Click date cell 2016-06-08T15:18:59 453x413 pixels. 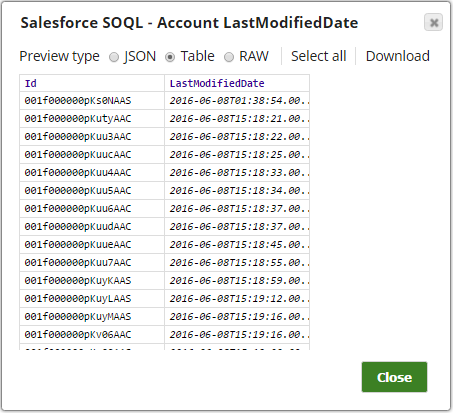(237, 281)
